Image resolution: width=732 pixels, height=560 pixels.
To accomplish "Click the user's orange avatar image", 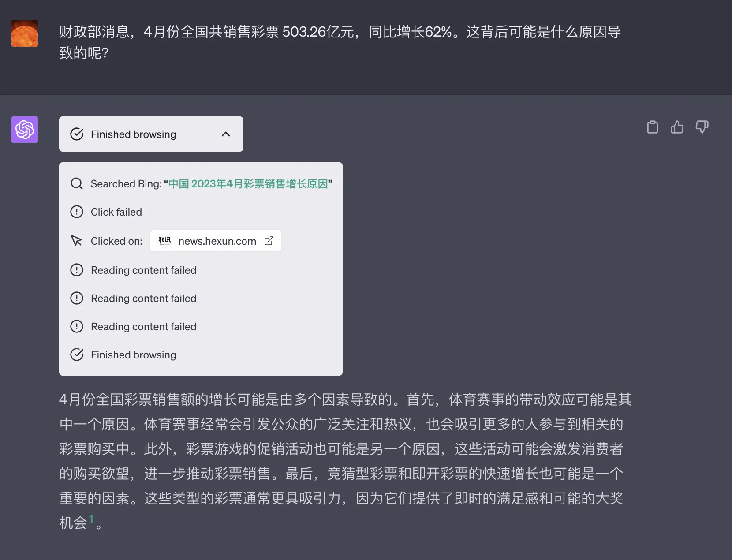I will [25, 34].
